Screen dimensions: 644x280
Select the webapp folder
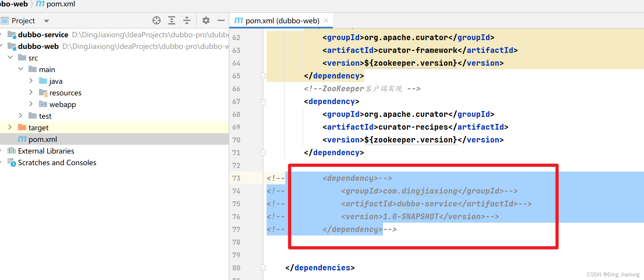[x=63, y=104]
